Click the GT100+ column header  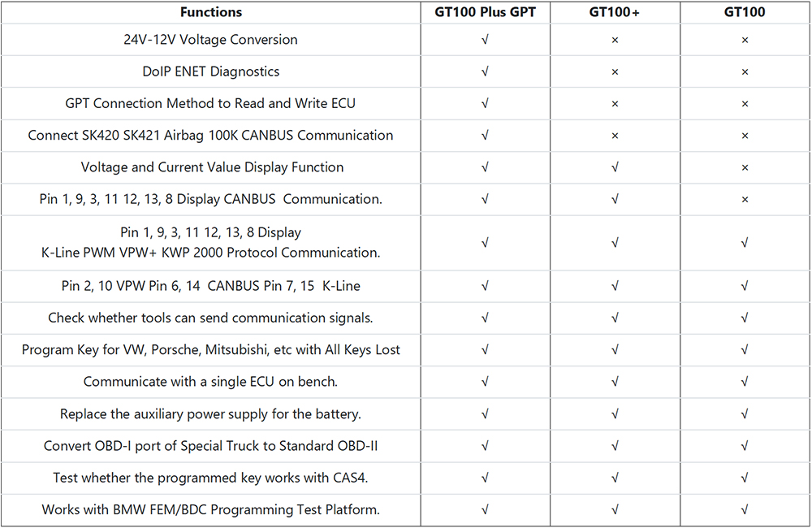coord(615,12)
